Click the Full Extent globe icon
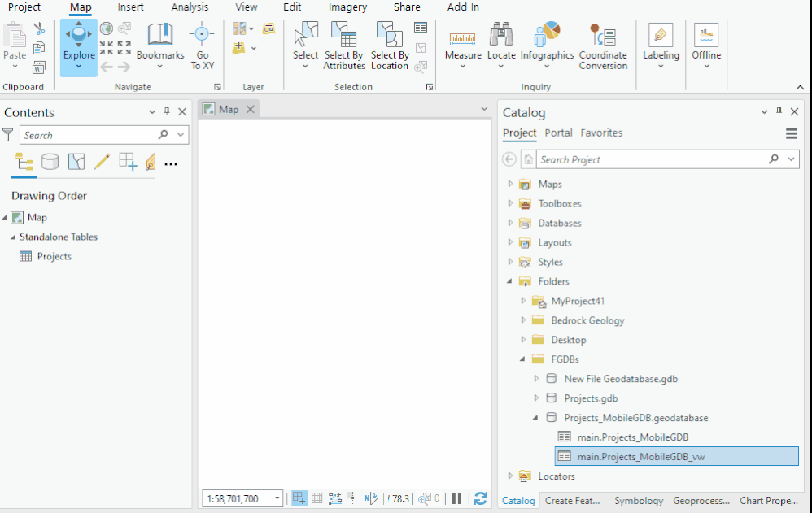The height and width of the screenshot is (513, 812). [106, 28]
